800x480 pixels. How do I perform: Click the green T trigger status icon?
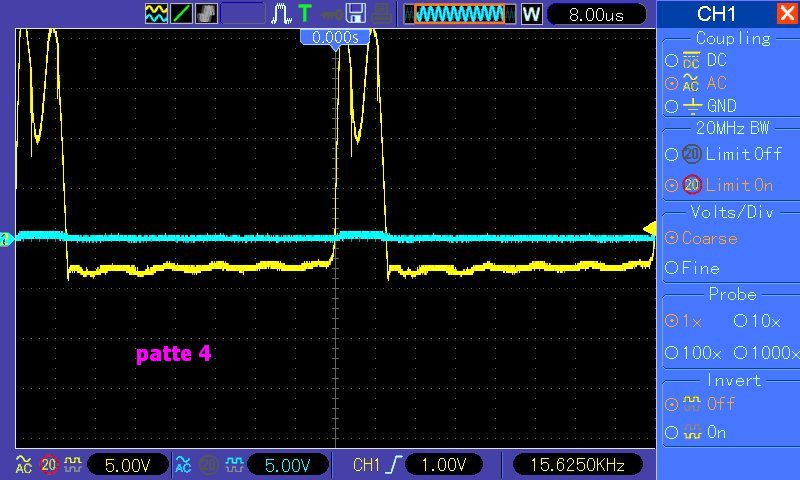[305, 14]
